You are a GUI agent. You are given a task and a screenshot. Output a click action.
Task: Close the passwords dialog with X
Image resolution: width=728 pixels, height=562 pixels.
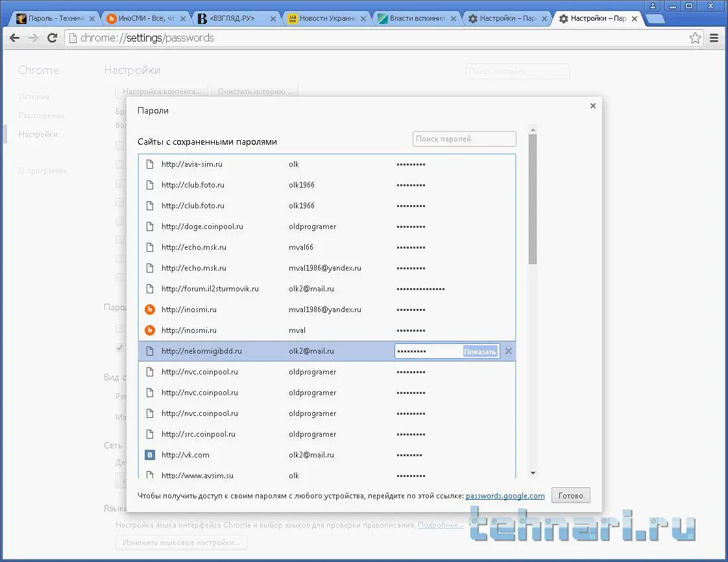coord(592,106)
